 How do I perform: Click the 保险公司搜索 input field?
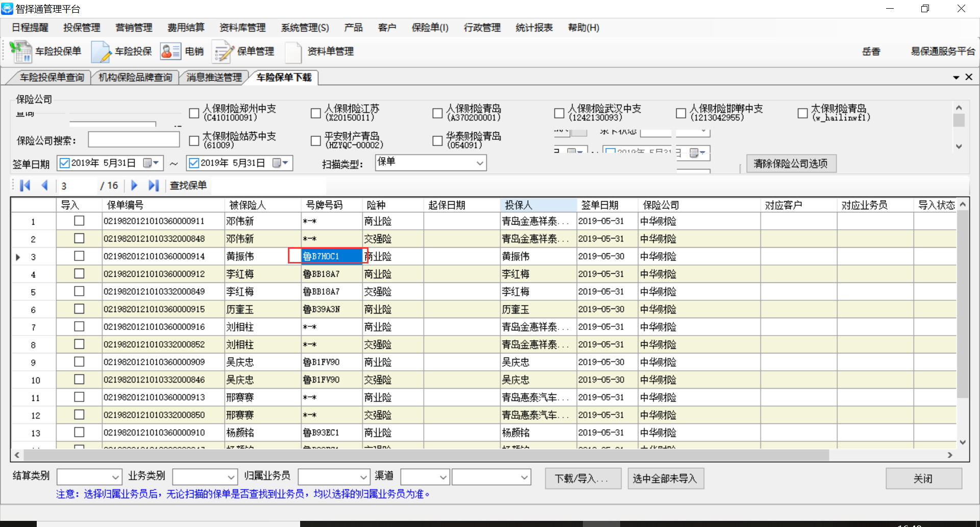134,139
